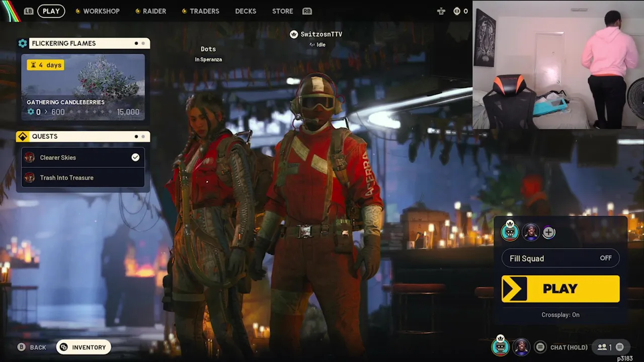Select the DECKS tab
644x362 pixels.
click(246, 11)
